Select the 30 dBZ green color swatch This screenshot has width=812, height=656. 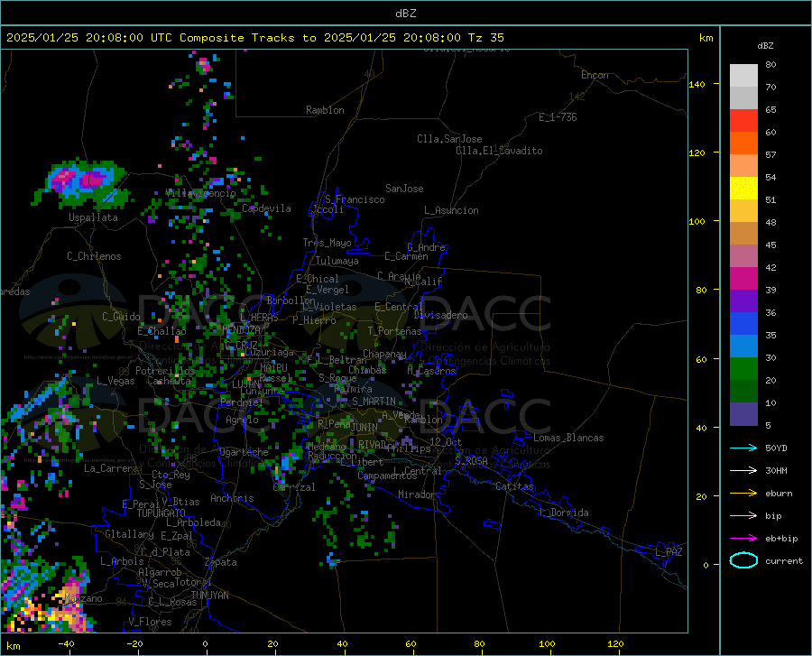click(743, 369)
